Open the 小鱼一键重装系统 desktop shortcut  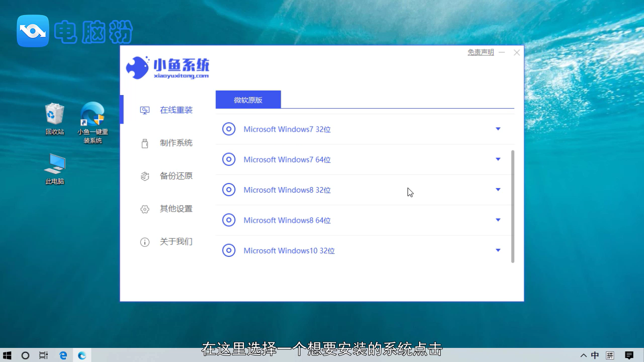point(93,123)
